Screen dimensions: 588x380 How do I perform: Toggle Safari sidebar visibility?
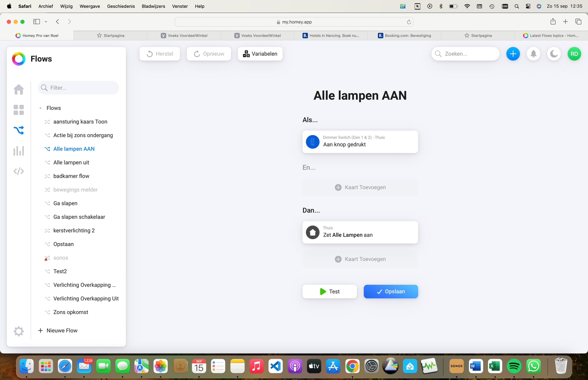37,21
